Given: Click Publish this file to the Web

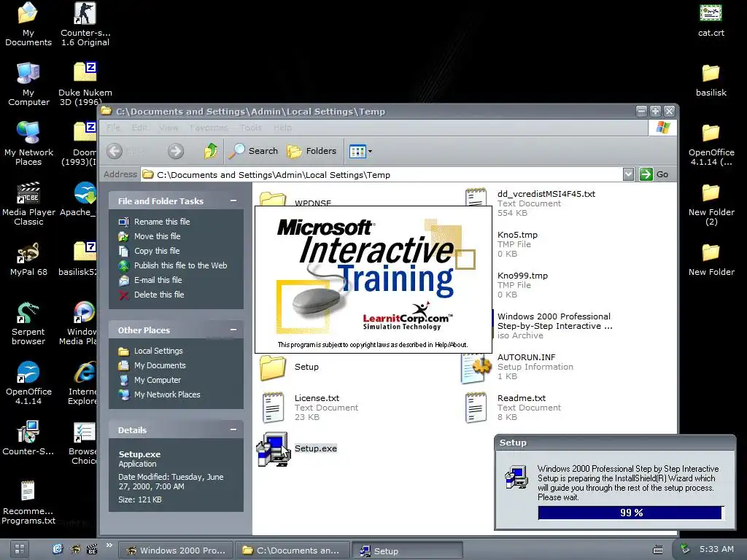Looking at the screenshot, I should tap(181, 265).
